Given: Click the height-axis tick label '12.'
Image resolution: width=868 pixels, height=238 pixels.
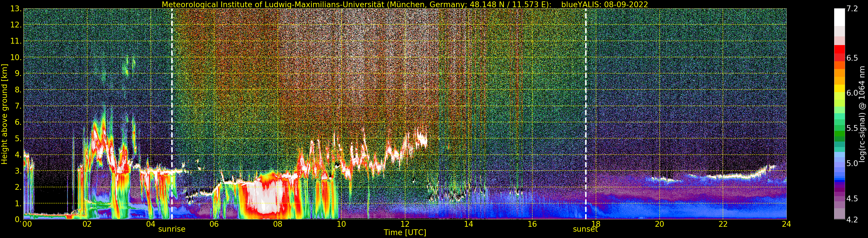Looking at the screenshot, I should click(x=16, y=25).
